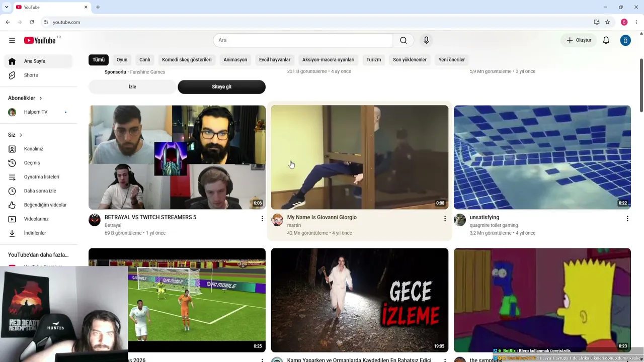The height and width of the screenshot is (362, 644).
Task: Open Halpern TV subscription
Action: (38, 112)
